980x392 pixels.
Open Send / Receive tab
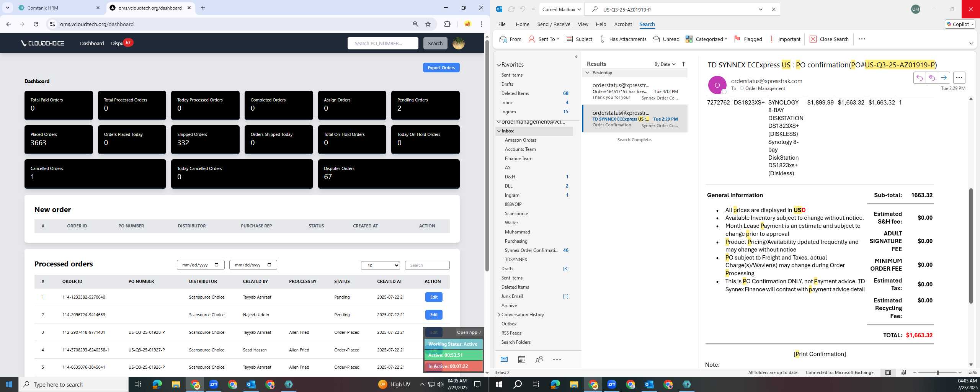click(554, 24)
